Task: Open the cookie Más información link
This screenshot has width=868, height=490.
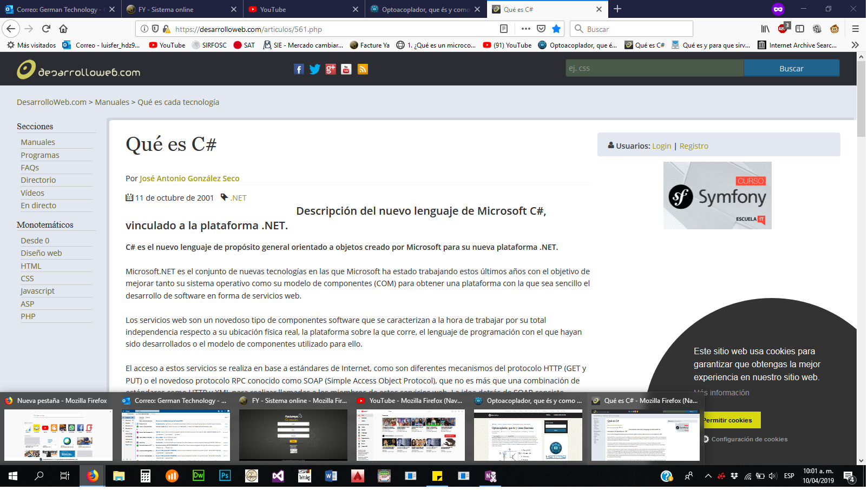Action: point(722,393)
